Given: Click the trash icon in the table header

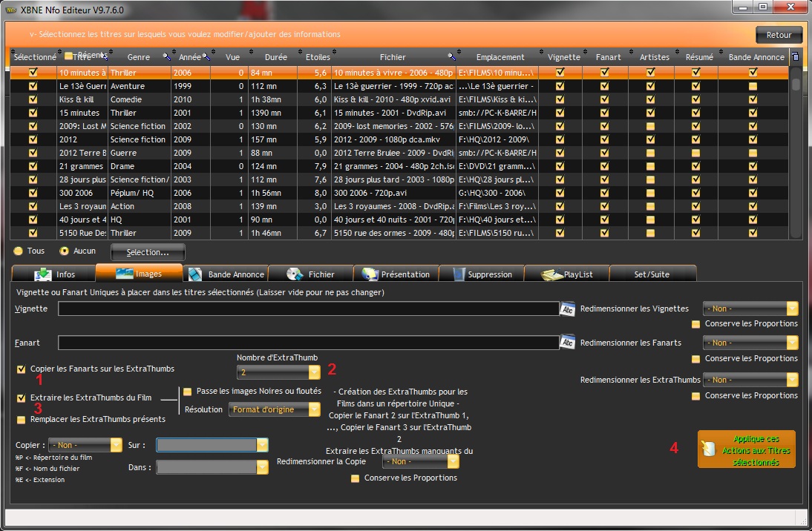Looking at the screenshot, I should click(796, 57).
